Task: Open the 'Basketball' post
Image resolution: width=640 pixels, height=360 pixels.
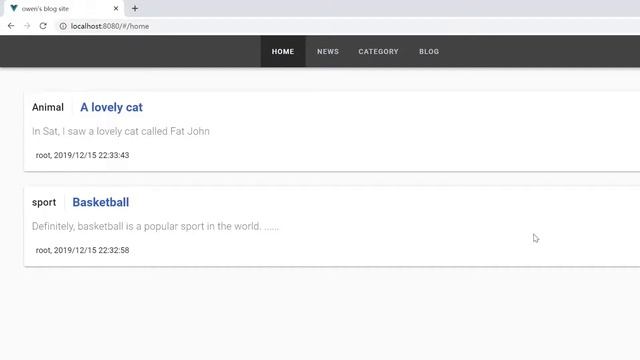Action: pos(100,202)
